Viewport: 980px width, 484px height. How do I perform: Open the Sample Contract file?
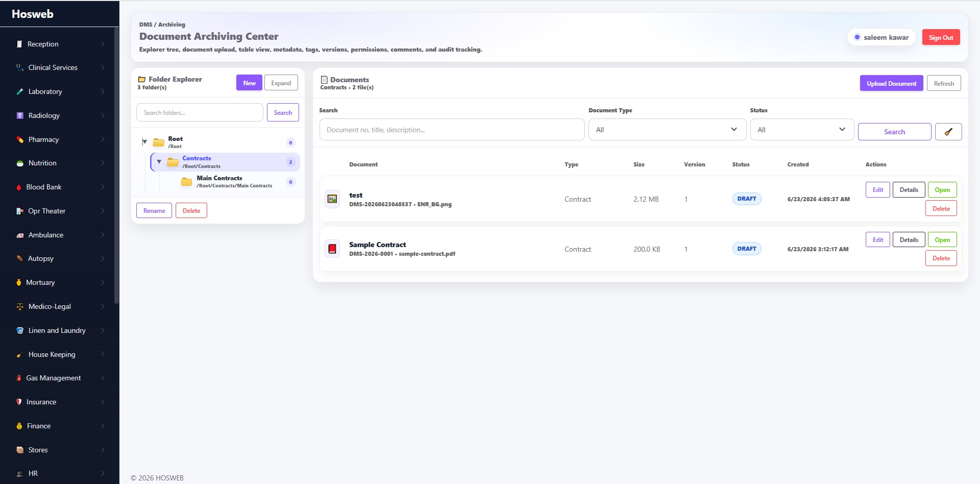click(x=942, y=239)
